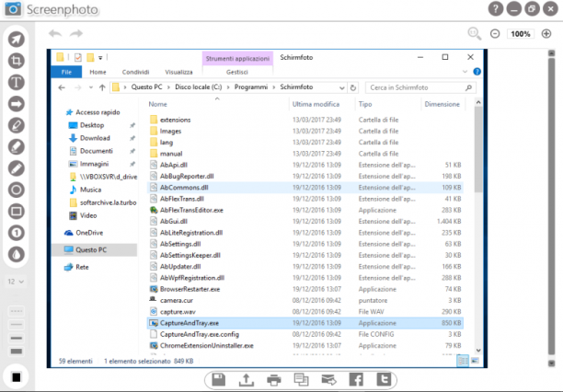
Task: Upload the screenshot
Action: pyautogui.click(x=247, y=380)
